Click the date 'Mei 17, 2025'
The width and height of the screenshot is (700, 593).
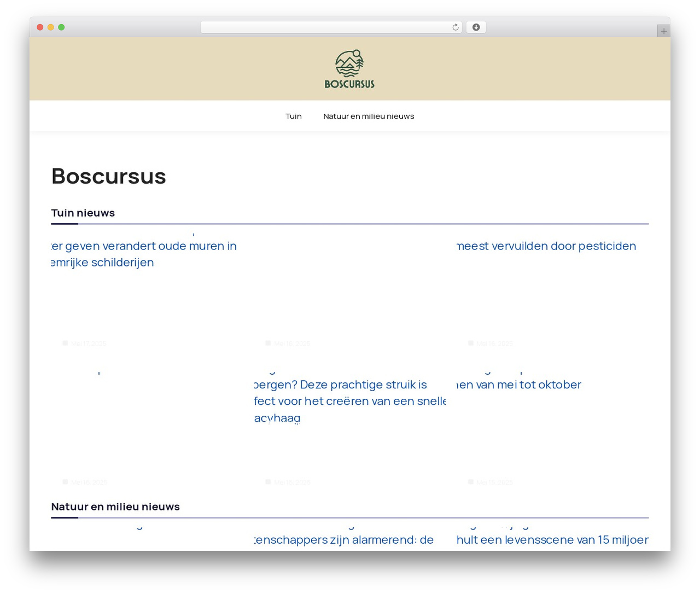[x=89, y=344]
